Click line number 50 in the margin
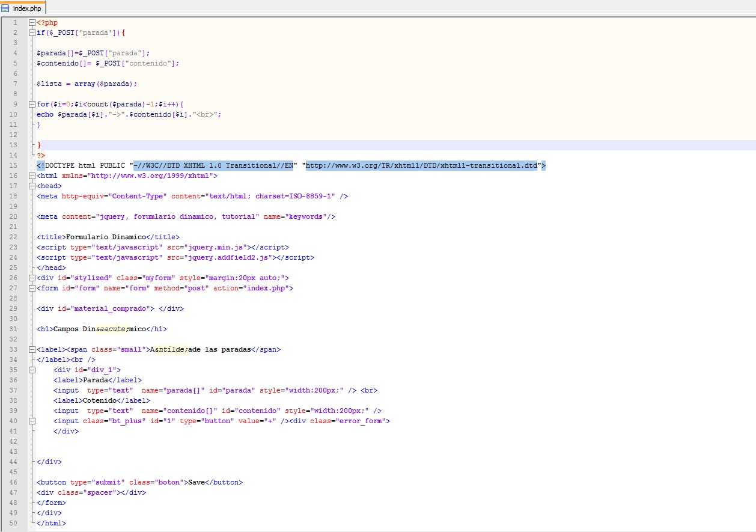 point(14,523)
